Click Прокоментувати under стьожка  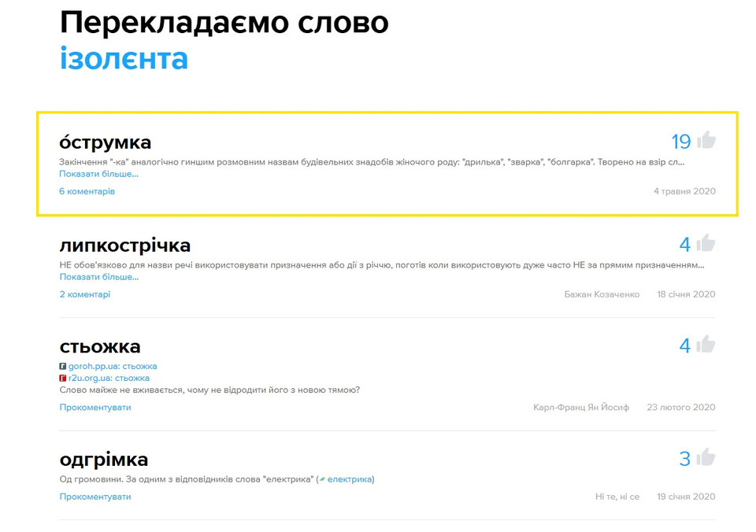coord(95,408)
